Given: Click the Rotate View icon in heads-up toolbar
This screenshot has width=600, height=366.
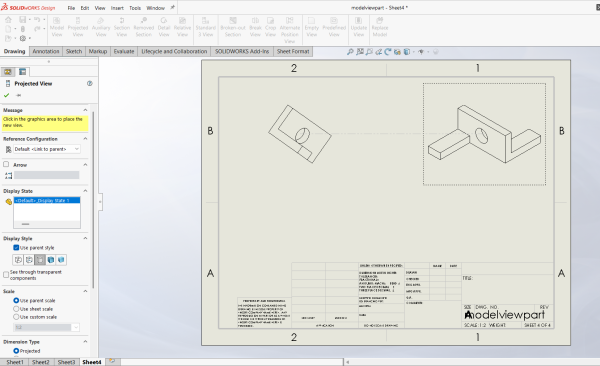Looking at the screenshot, I should click(x=388, y=52).
